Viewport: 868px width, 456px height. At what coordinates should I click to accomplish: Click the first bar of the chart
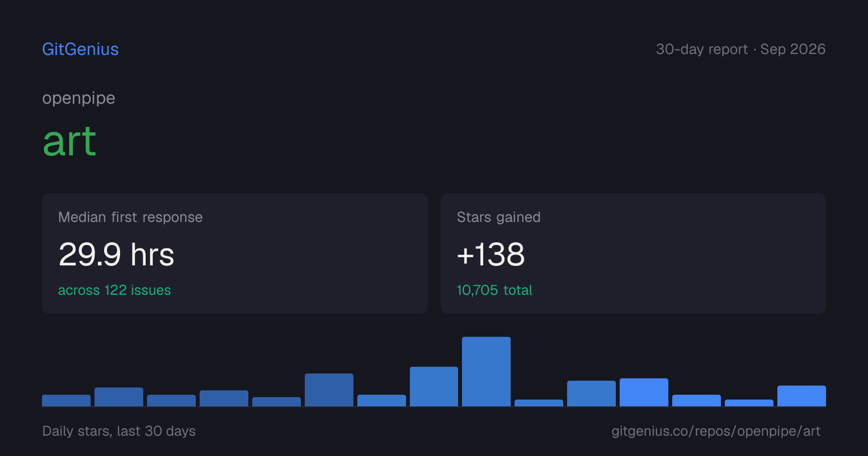[x=66, y=401]
